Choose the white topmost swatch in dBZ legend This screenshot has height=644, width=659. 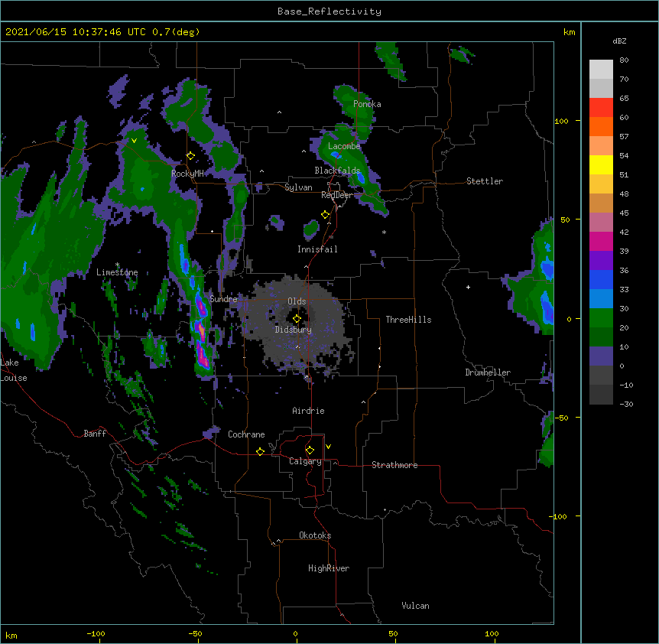click(601, 70)
